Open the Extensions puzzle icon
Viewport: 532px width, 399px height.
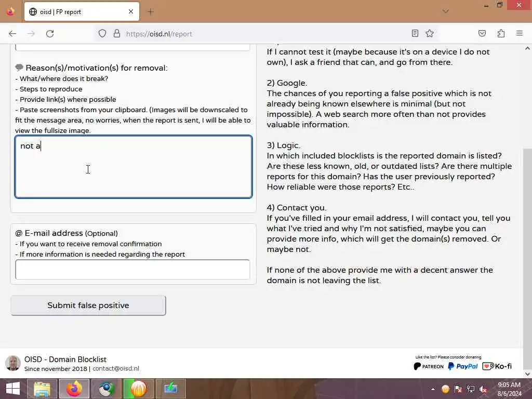501,33
